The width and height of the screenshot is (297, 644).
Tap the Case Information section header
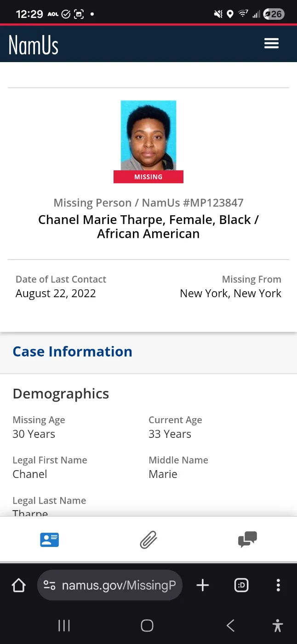pos(73,351)
